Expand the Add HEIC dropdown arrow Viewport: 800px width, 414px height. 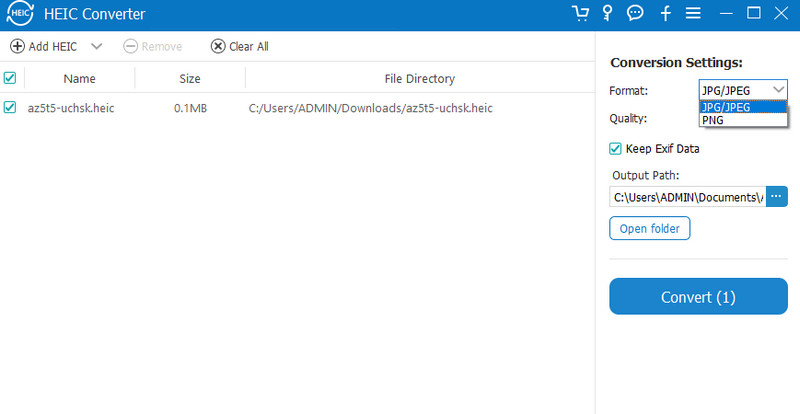(x=96, y=46)
